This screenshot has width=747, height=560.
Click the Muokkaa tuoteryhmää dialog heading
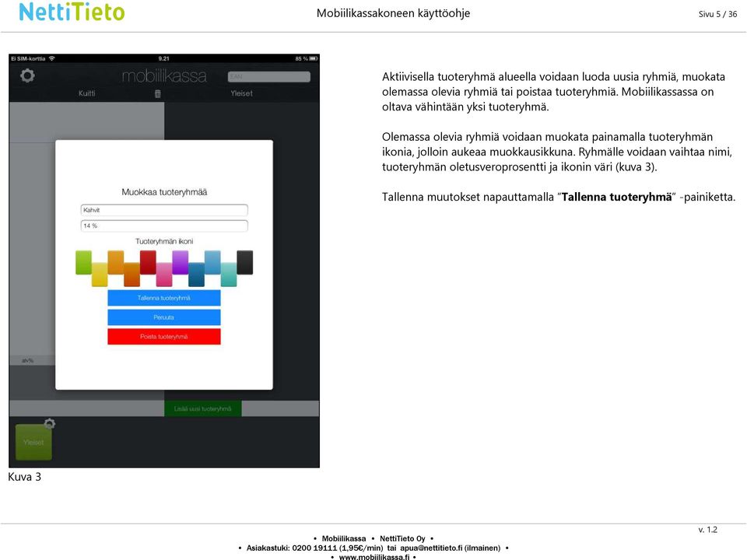coord(164,192)
